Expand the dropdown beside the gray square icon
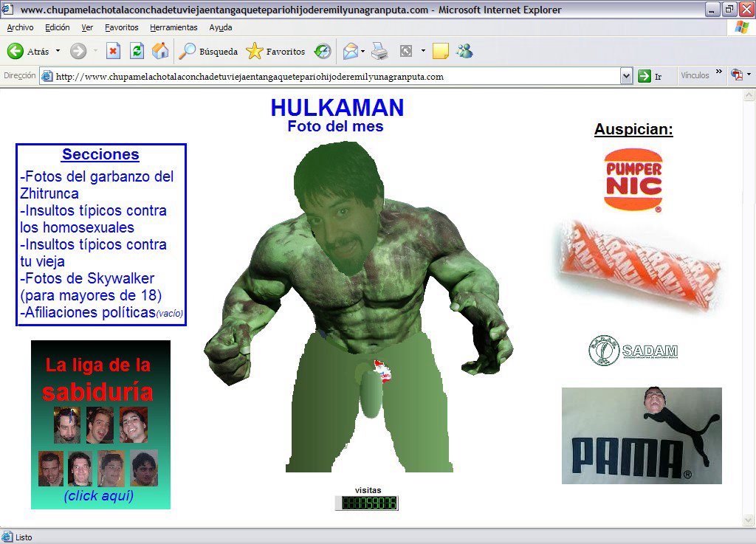Screen dimensions: 756x544 tap(423, 51)
